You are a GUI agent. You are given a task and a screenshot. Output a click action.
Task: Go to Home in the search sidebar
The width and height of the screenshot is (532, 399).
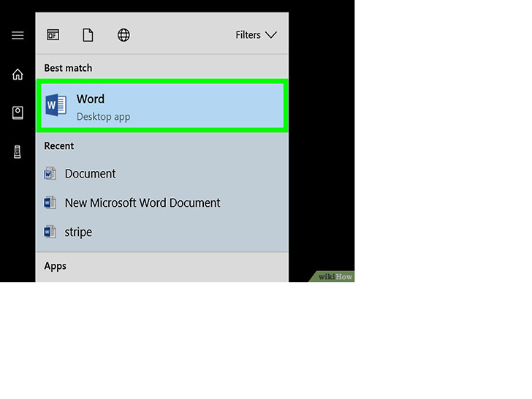click(x=18, y=75)
